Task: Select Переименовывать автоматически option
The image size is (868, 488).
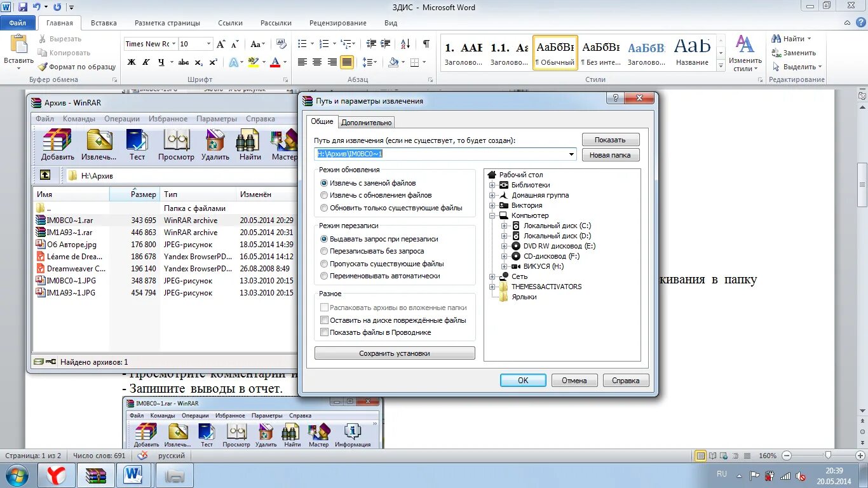Action: click(380, 276)
